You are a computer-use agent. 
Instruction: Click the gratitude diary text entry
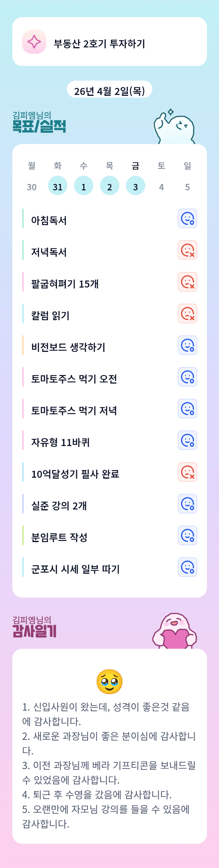pyautogui.click(x=109, y=765)
